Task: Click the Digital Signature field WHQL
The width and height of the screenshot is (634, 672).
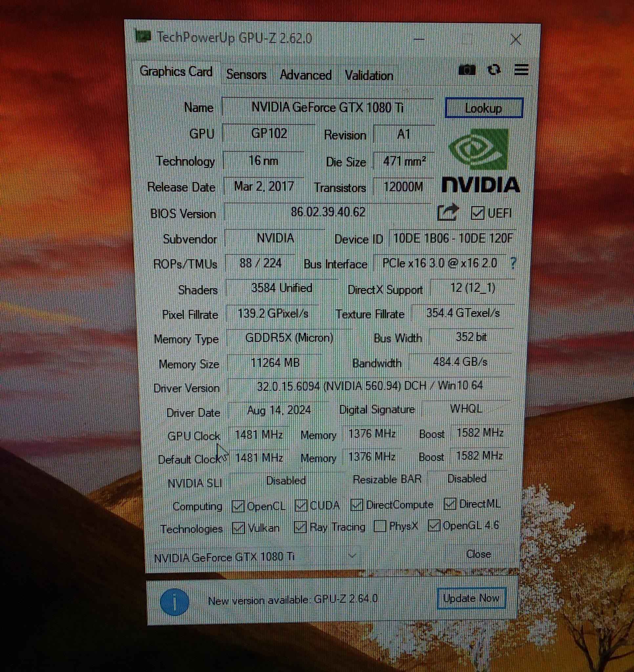Action: pyautogui.click(x=466, y=409)
